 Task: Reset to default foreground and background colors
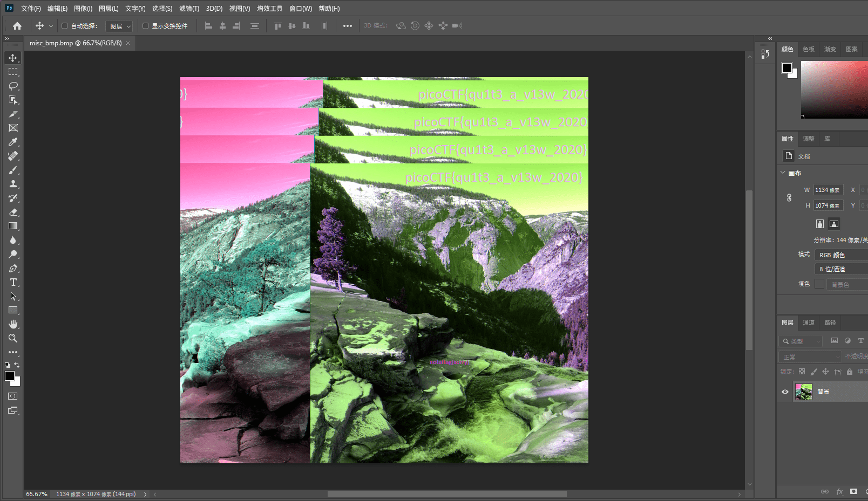tap(8, 365)
